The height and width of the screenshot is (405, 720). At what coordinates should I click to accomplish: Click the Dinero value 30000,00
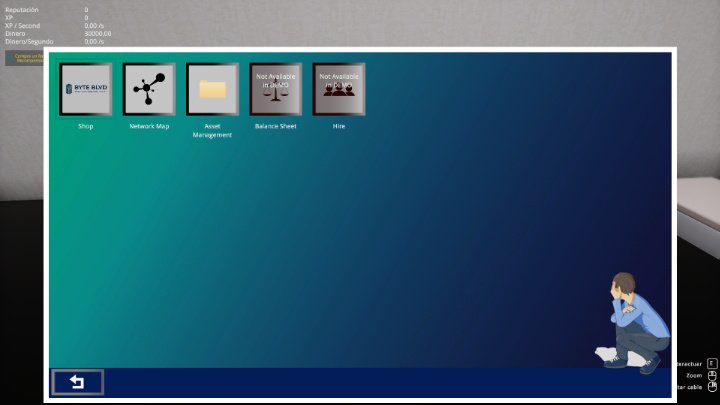98,34
